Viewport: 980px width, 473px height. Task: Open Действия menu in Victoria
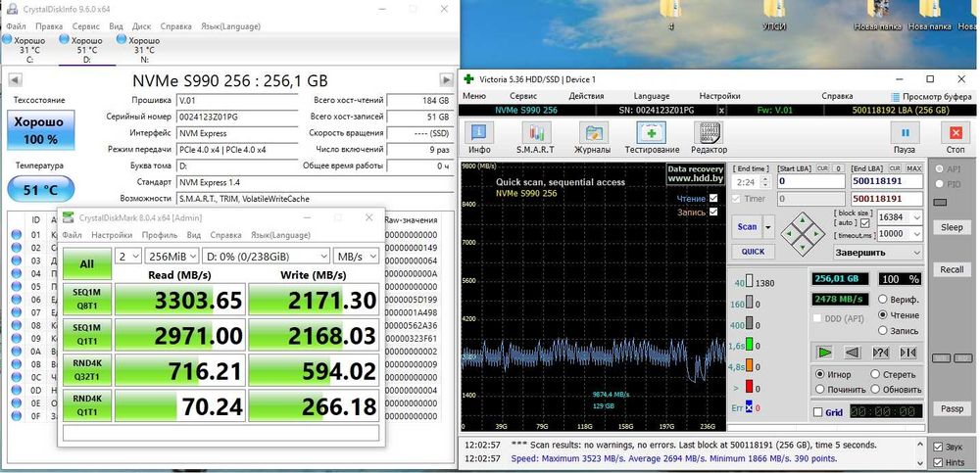click(586, 96)
